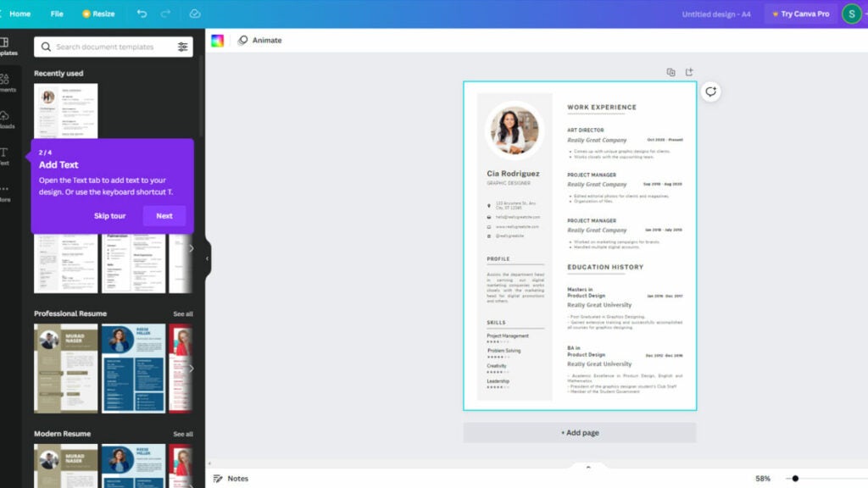Viewport: 868px width, 488px height.
Task: Select the ART DIRECTOR job title
Action: tap(585, 130)
